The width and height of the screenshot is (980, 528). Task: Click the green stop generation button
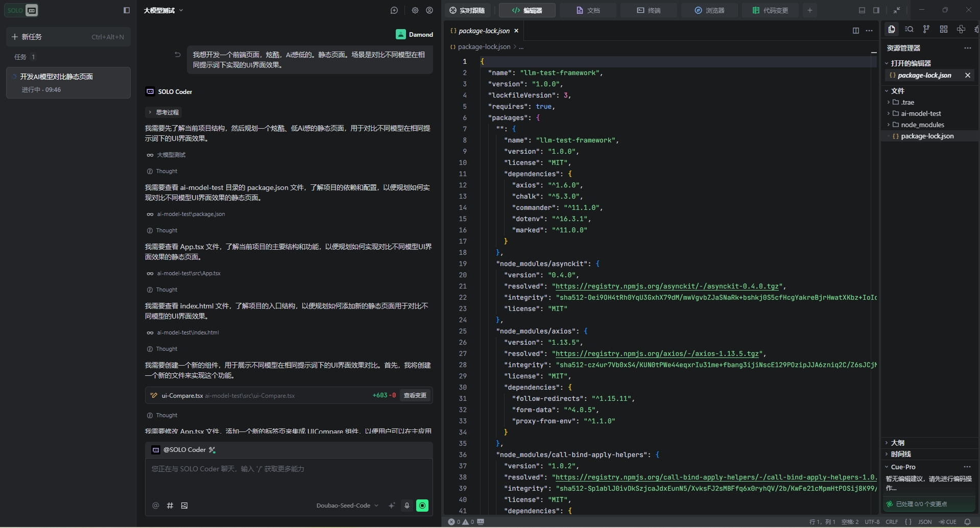[422, 506]
